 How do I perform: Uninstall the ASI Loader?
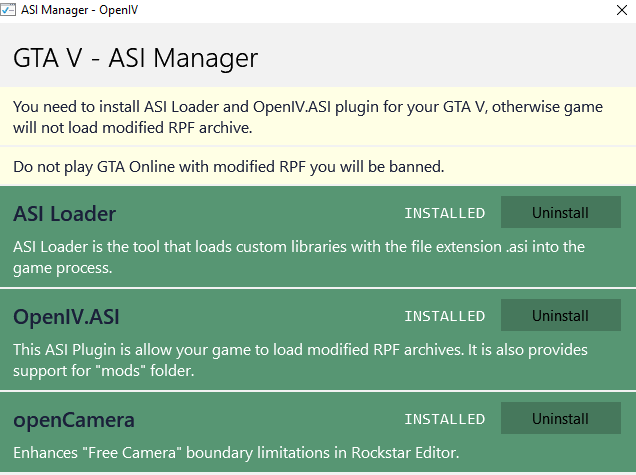point(560,213)
